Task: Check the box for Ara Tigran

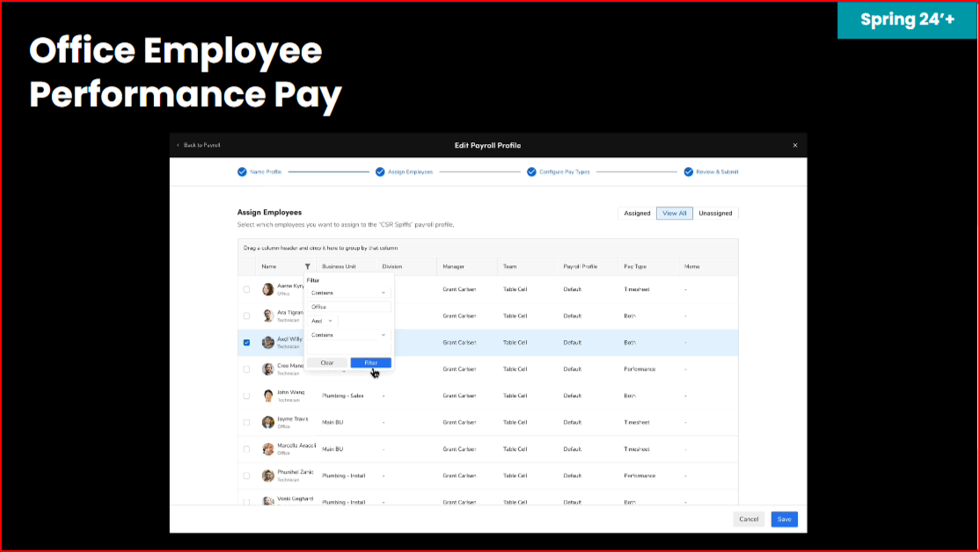Action: tap(246, 316)
